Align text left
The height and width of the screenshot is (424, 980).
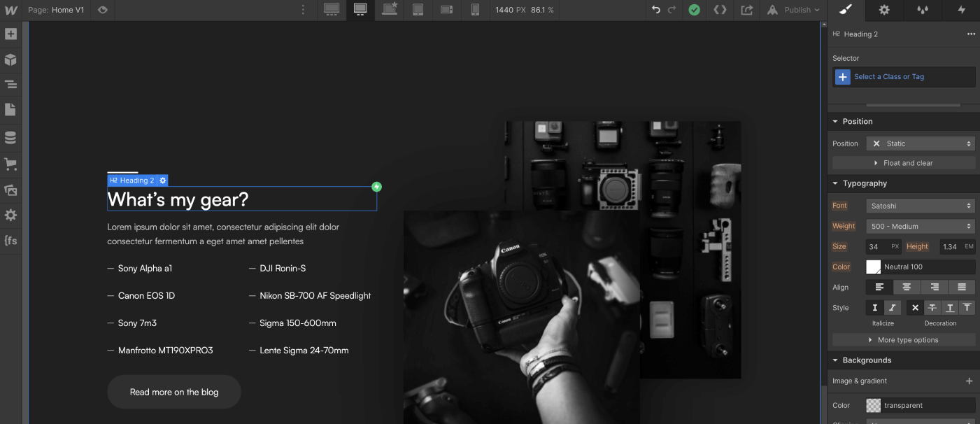(879, 287)
